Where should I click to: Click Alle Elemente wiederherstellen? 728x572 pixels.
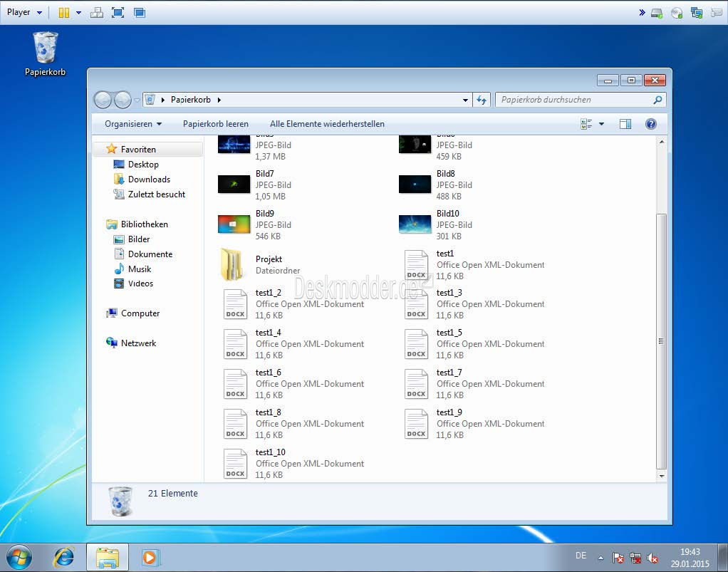[x=328, y=124]
